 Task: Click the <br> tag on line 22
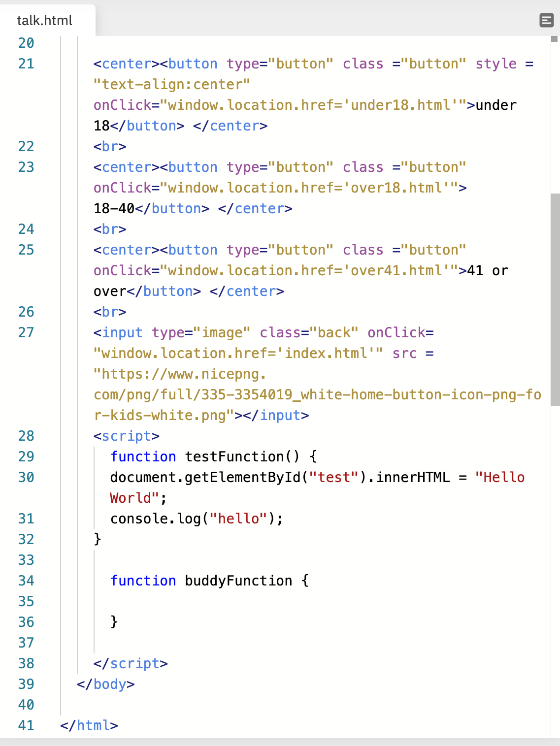point(110,146)
